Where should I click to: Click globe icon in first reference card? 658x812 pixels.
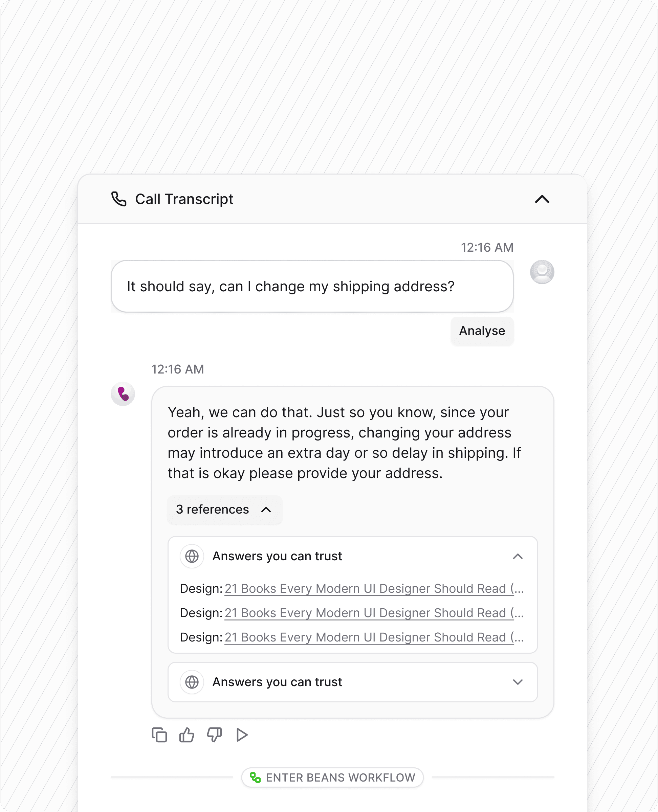point(192,556)
